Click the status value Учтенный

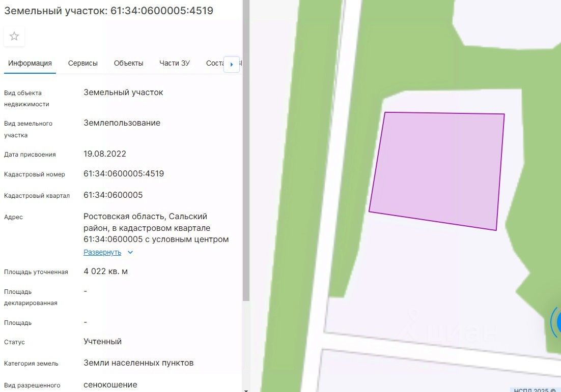[103, 342]
